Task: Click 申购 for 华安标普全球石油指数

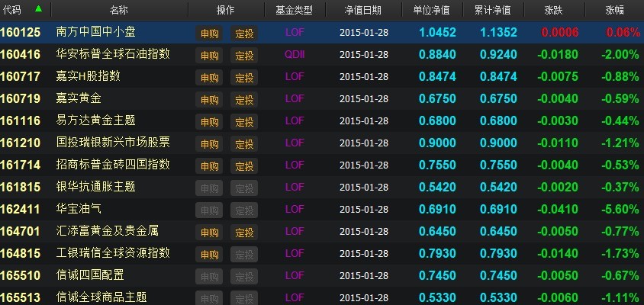Action: point(209,56)
